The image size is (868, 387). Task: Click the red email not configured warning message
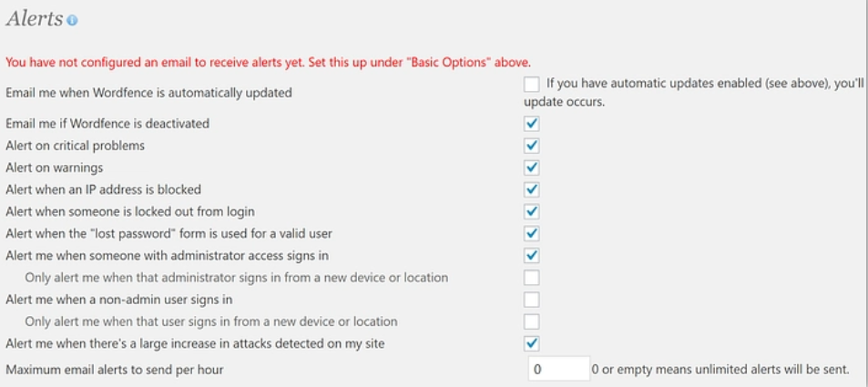[268, 62]
